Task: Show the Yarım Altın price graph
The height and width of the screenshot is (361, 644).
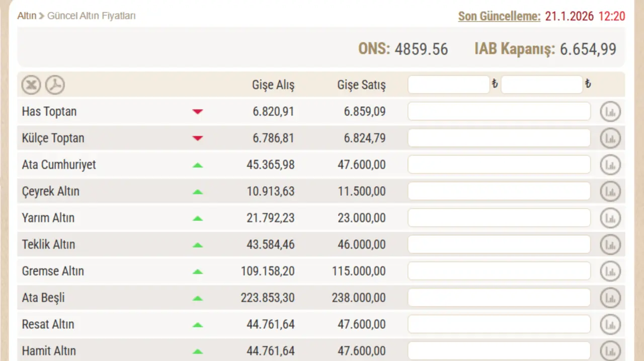Action: coord(610,219)
